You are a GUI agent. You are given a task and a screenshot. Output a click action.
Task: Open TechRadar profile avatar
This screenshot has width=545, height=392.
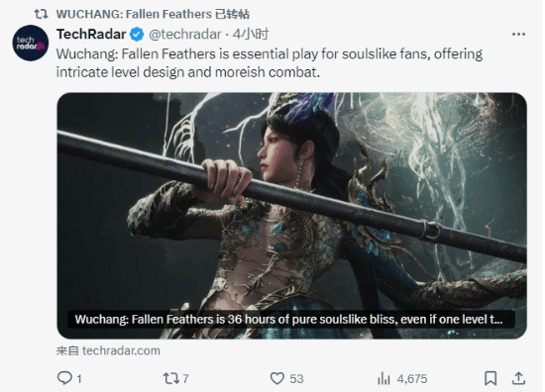(x=31, y=43)
